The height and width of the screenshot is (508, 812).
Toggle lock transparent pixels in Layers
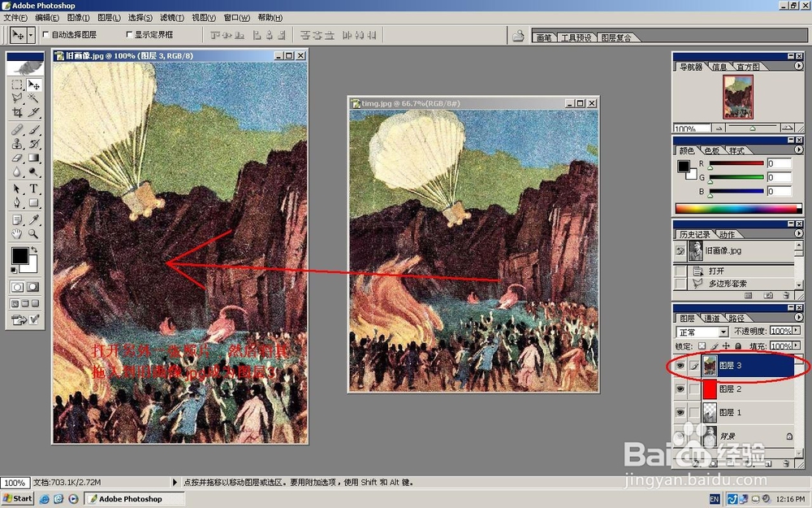[702, 345]
